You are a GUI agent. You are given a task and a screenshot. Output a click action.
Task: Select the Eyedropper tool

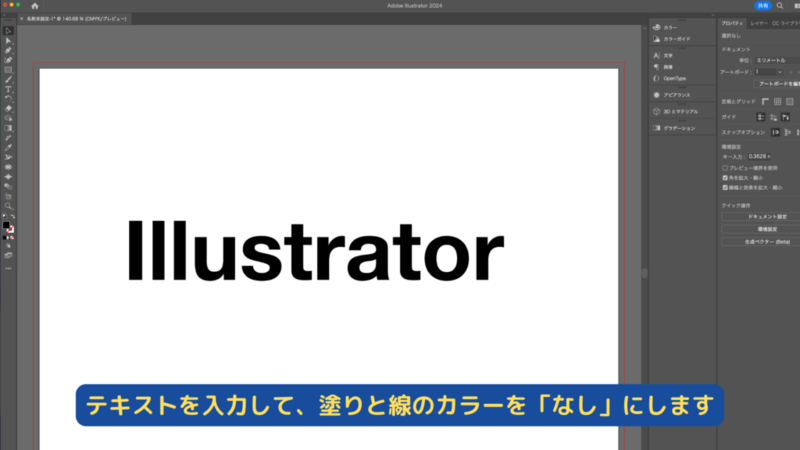pos(8,147)
